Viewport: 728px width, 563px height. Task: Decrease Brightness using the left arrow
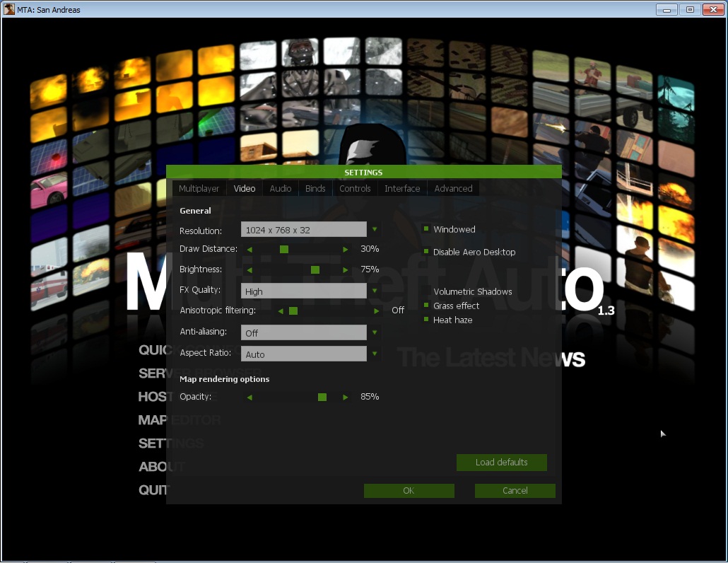point(249,269)
